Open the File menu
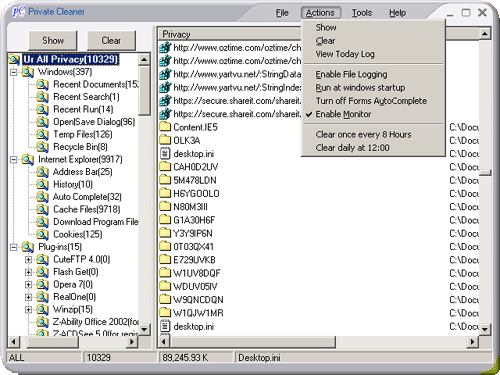This screenshot has height=375, width=500. [282, 13]
